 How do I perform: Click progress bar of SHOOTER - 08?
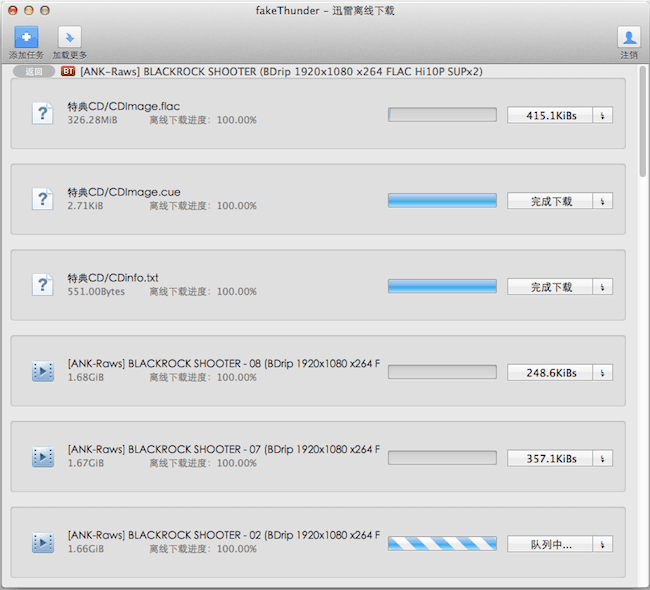tap(442, 372)
